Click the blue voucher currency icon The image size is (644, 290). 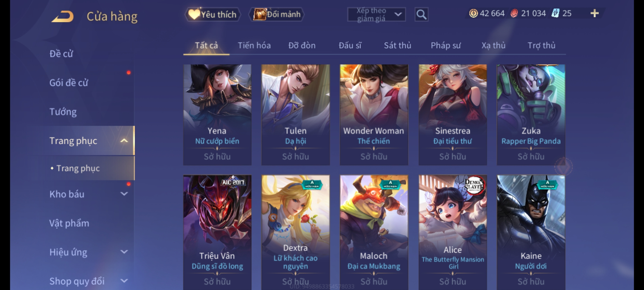click(x=555, y=13)
